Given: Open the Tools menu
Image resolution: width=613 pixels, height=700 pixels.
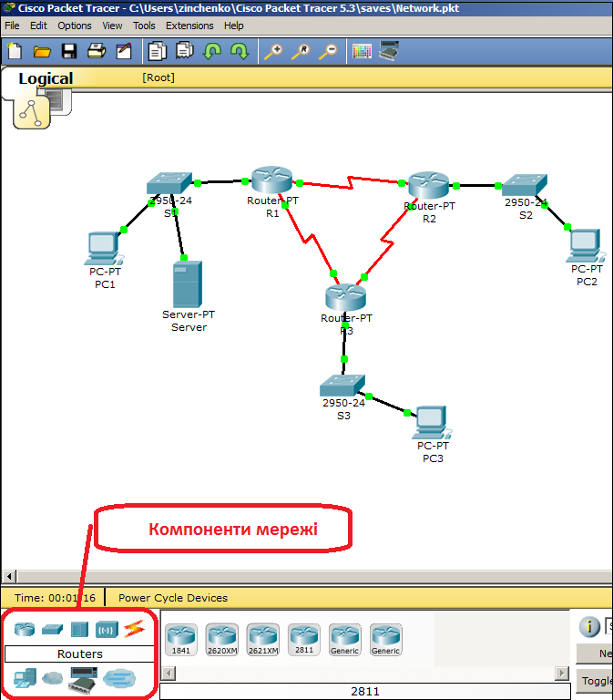Looking at the screenshot, I should tap(144, 26).
